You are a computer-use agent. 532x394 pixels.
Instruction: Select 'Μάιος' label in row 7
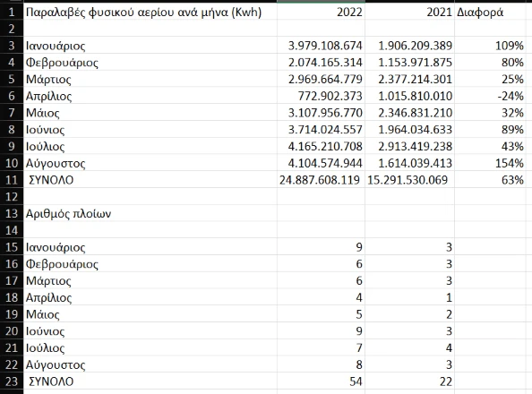point(43,113)
